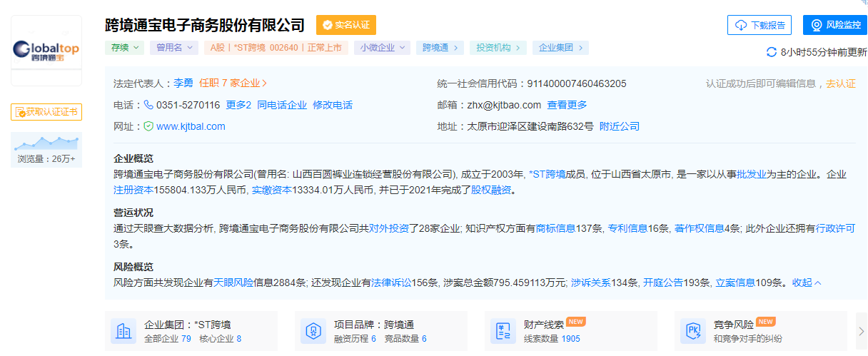Show 更多2 additional phone numbers
Image resolution: width=868 pixels, height=356 pixels.
click(x=238, y=105)
